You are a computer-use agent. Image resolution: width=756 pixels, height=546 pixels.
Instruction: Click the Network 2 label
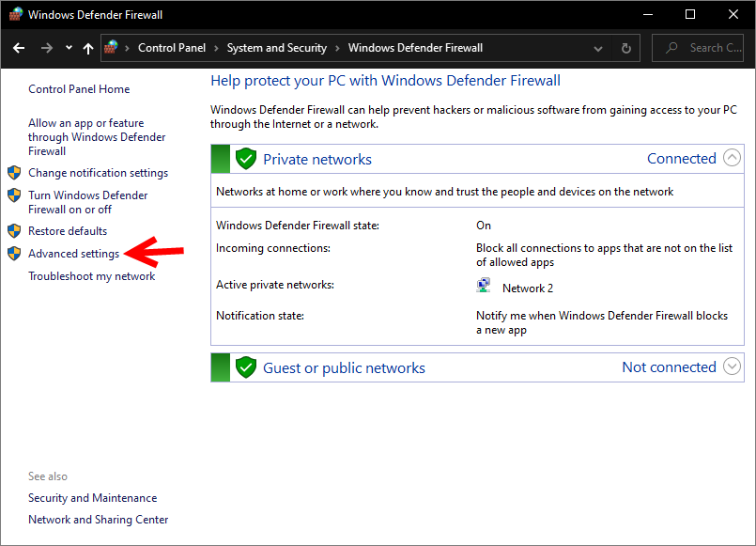pyautogui.click(x=528, y=288)
